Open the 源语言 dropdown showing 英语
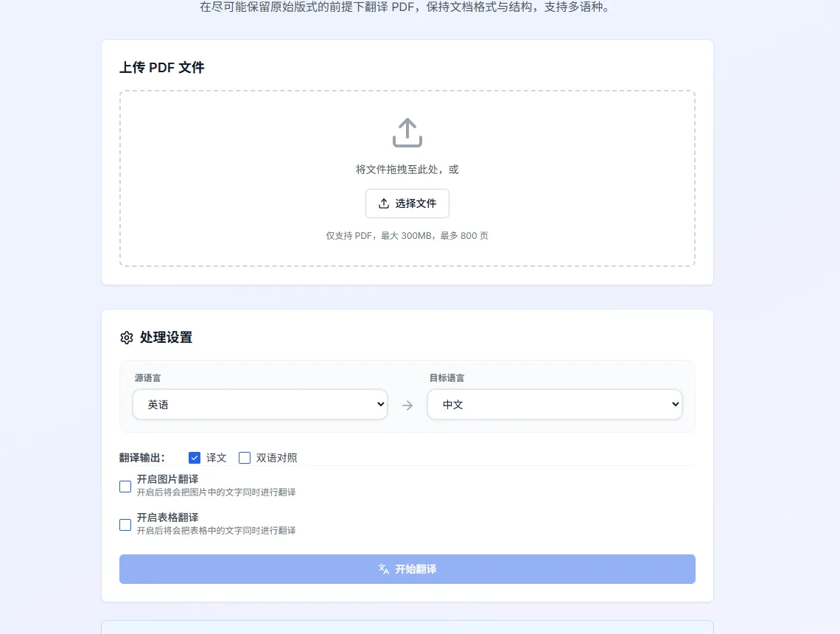 coord(260,405)
